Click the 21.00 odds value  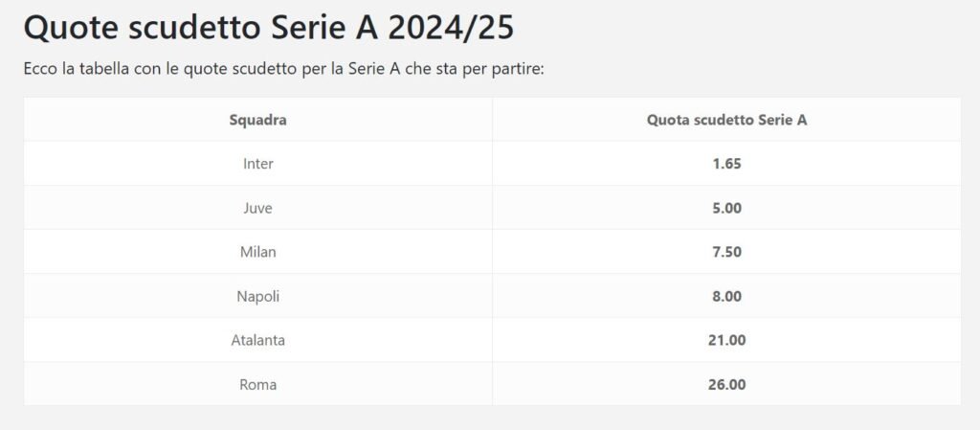pyautogui.click(x=726, y=340)
